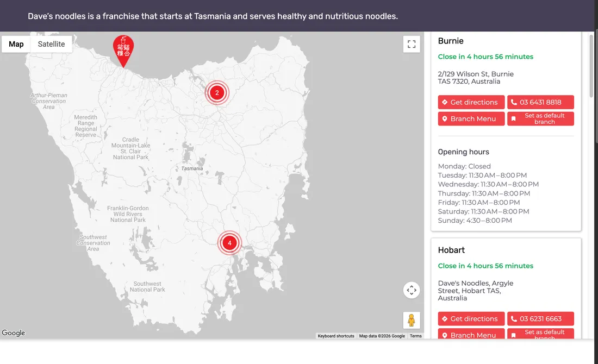
Task: Click Meredith Range Regional Reserve label
Action: tap(85, 126)
